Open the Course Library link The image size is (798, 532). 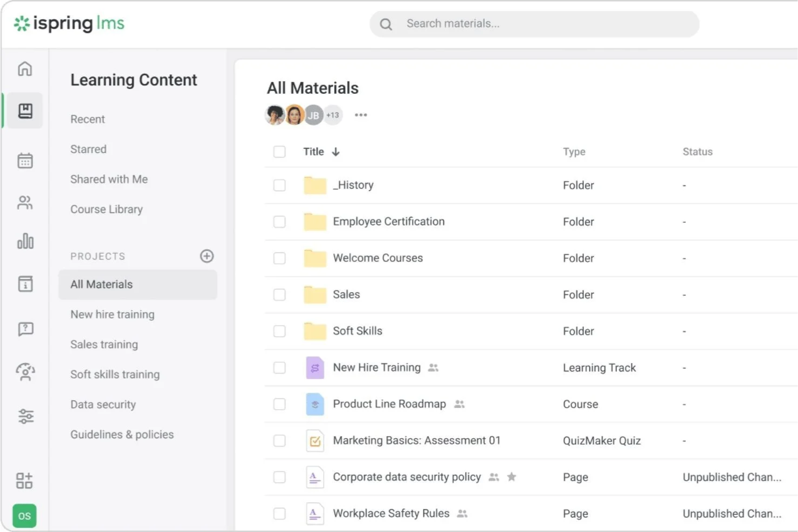tap(106, 209)
